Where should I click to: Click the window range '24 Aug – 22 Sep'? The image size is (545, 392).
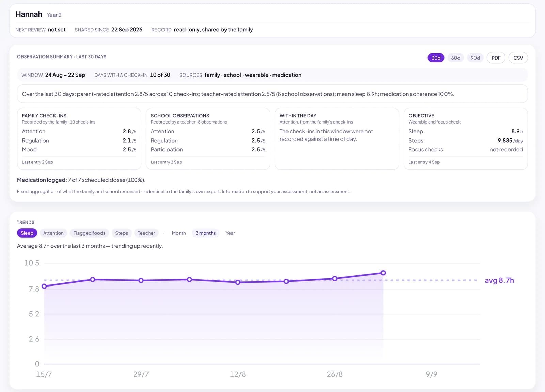click(65, 75)
